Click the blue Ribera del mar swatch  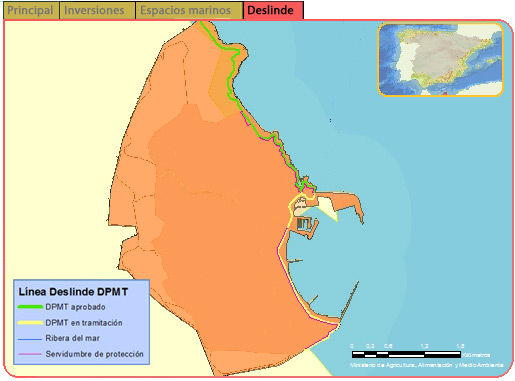30,339
